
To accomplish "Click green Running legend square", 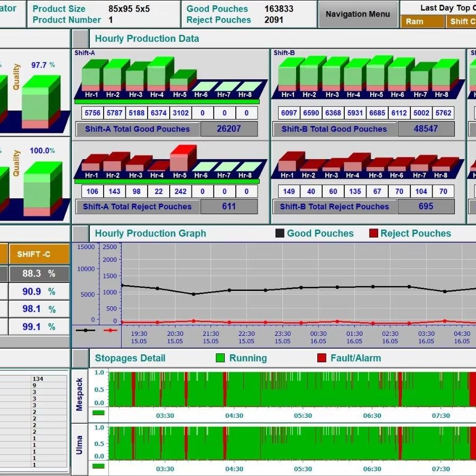I will tap(220, 358).
